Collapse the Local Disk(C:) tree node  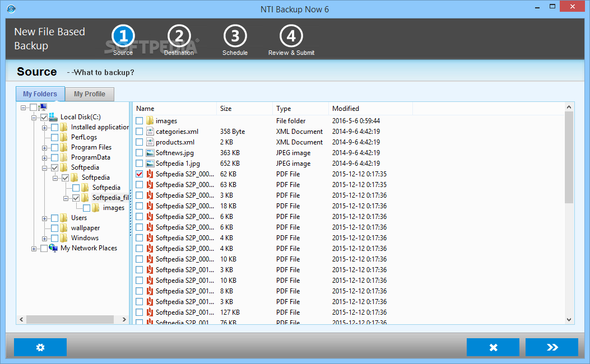click(34, 118)
